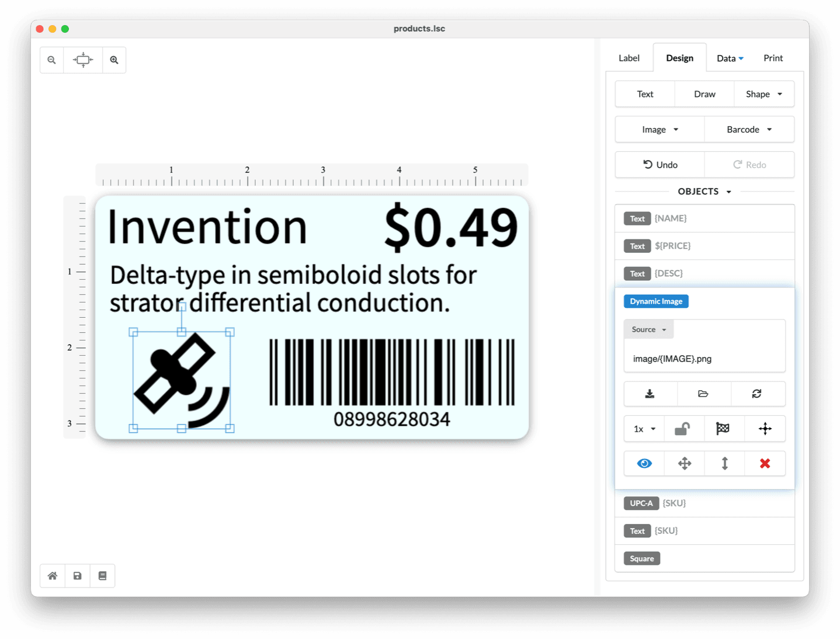The width and height of the screenshot is (840, 639).
Task: Enable free movement for the image
Action: [765, 429]
